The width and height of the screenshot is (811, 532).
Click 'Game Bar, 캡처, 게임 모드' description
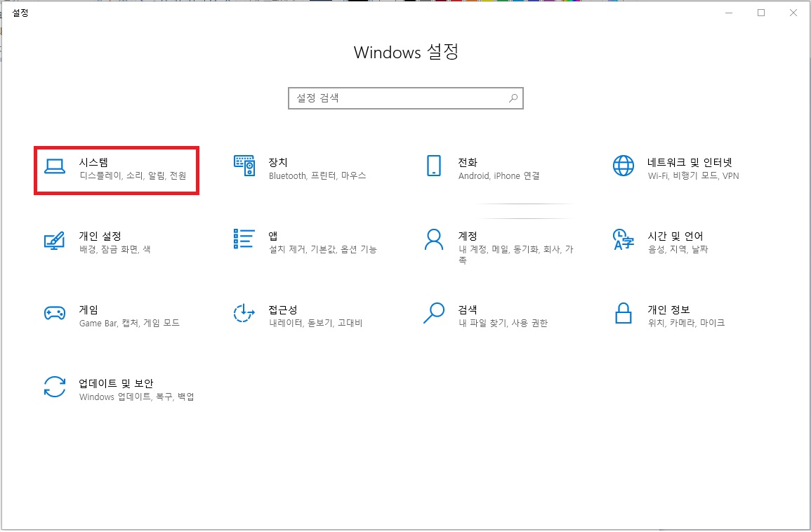tap(129, 323)
